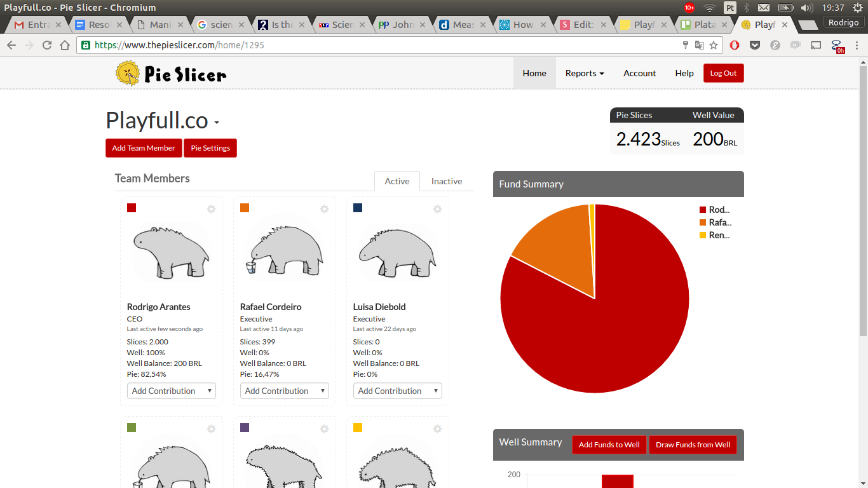Click Rafael Cordeiro tapir avatar
Viewport: 868px width, 488px height.
pyautogui.click(x=284, y=252)
